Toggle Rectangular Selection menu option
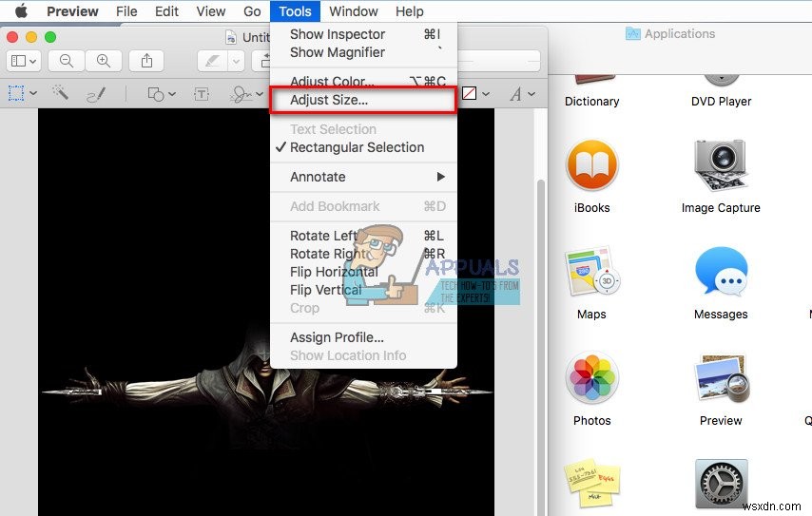Screen dimensions: 812x516 [363, 147]
